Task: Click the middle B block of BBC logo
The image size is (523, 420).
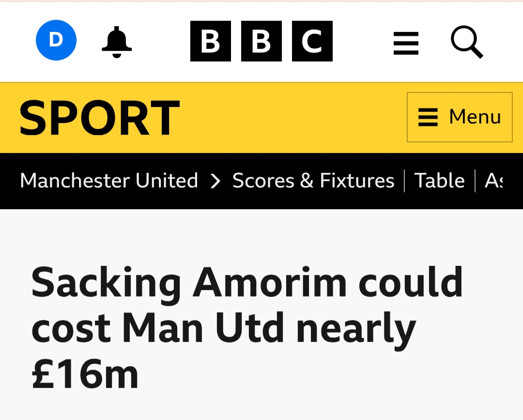Action: pos(261,41)
